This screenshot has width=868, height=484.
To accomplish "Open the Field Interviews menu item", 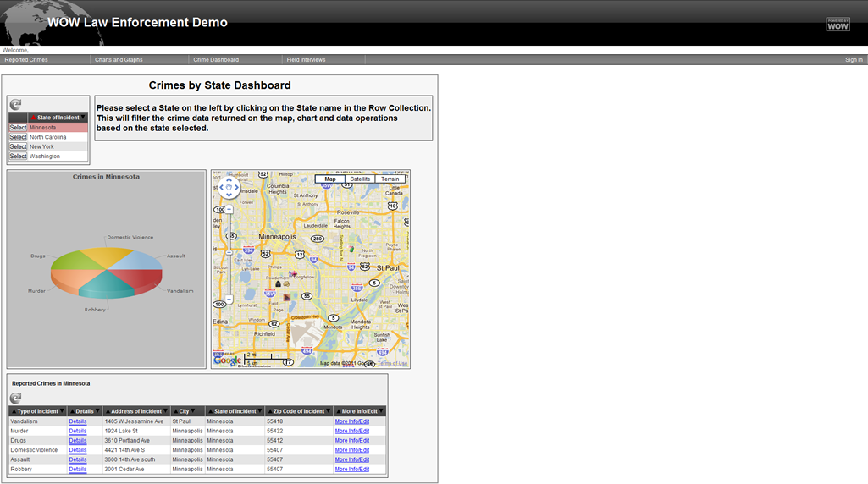I will coord(306,60).
